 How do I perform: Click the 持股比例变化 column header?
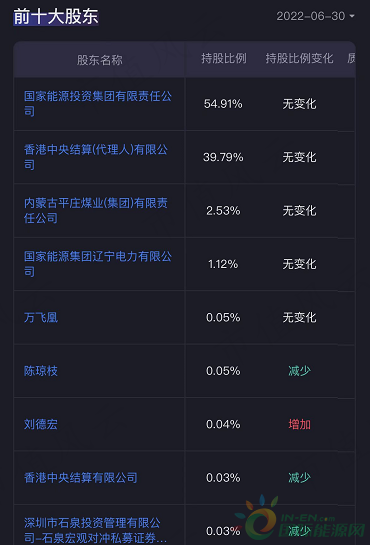(299, 58)
